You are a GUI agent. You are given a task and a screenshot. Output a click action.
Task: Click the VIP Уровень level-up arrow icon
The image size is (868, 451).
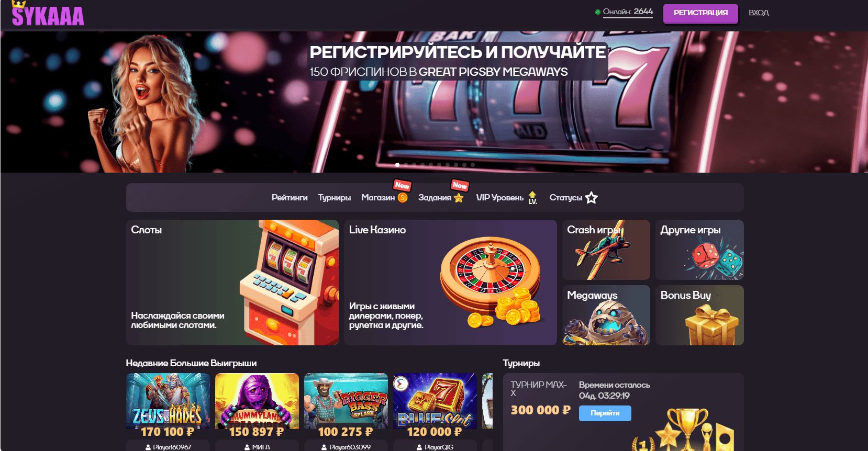point(532,198)
